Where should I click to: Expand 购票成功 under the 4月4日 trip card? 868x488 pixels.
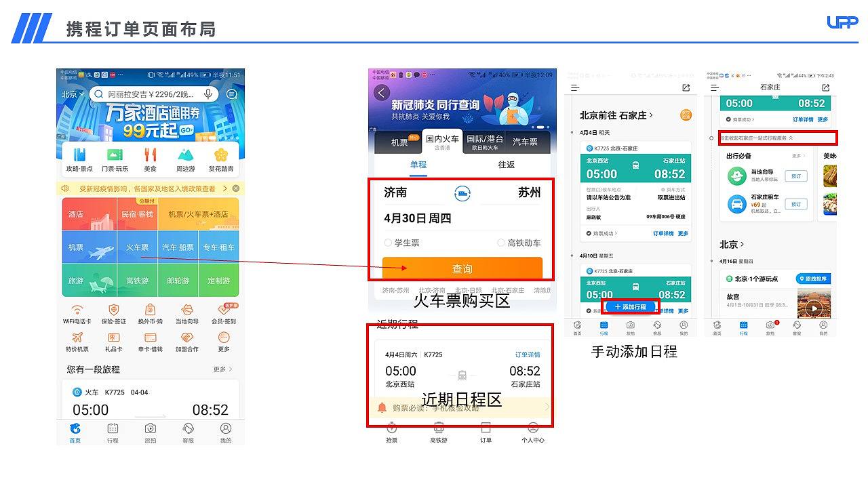pos(602,233)
